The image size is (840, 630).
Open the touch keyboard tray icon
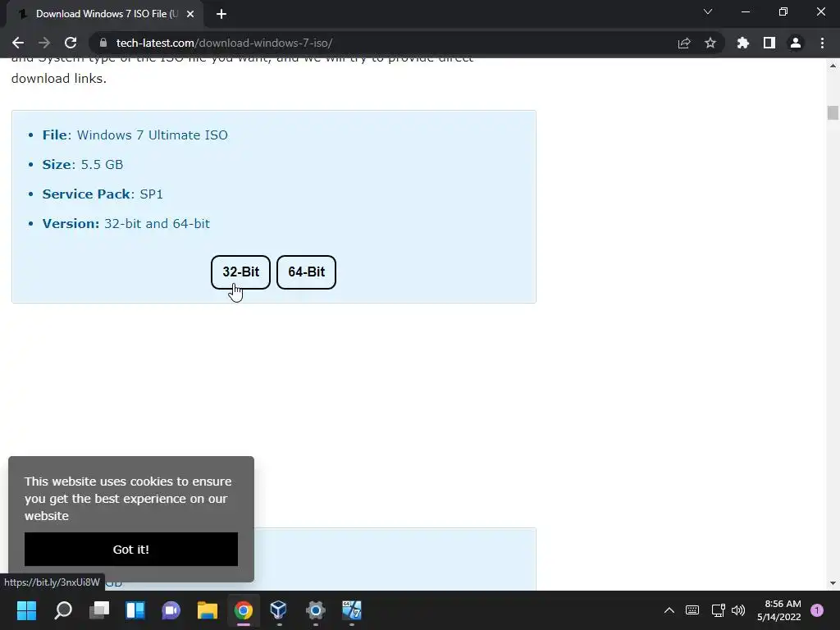(x=692, y=610)
